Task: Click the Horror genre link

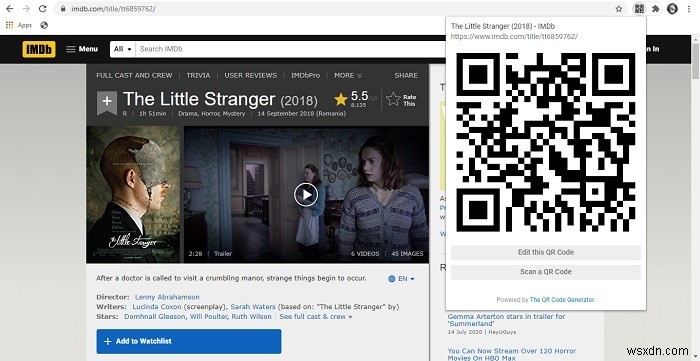Action: click(210, 114)
